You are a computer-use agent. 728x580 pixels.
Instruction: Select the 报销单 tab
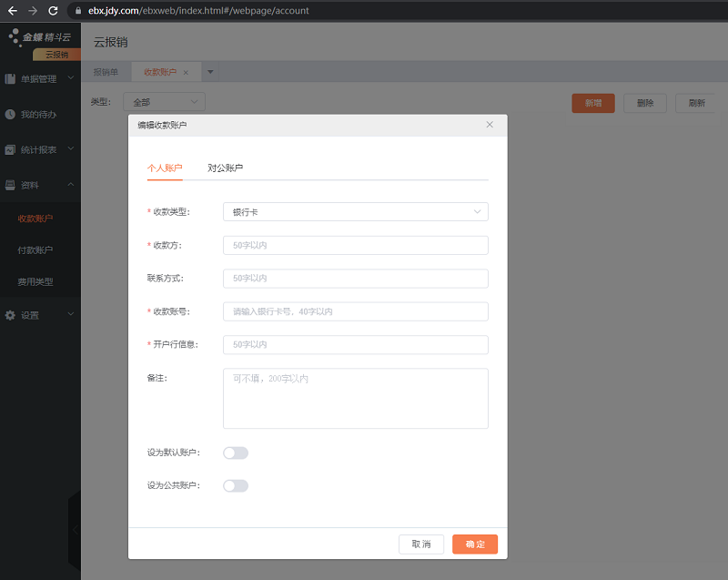tap(106, 72)
